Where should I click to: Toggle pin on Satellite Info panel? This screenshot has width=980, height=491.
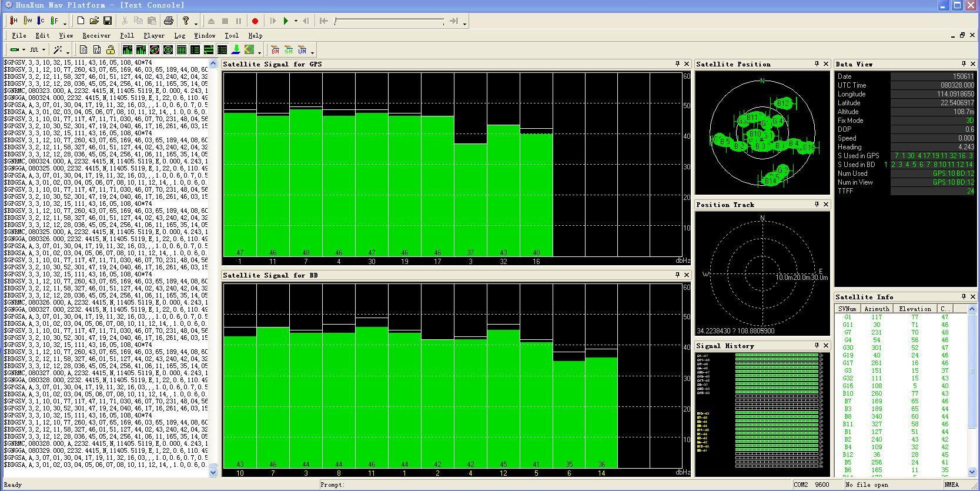coord(964,296)
